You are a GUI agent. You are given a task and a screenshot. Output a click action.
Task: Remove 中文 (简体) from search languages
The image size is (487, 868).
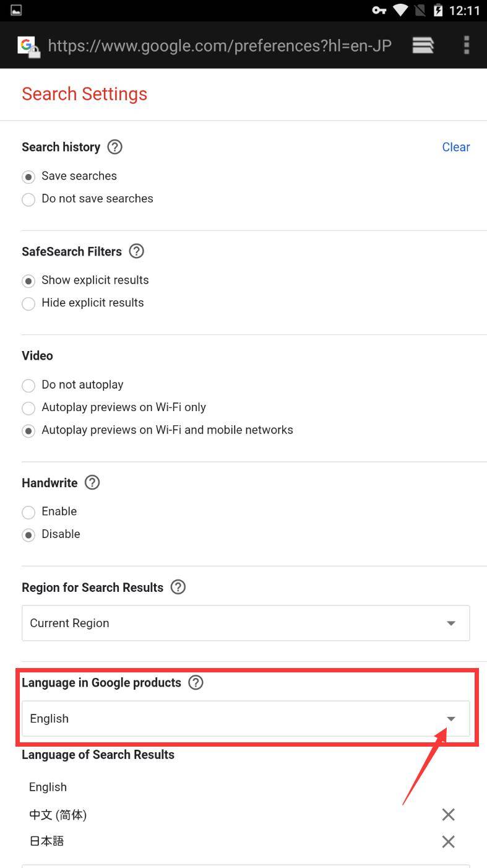click(448, 815)
